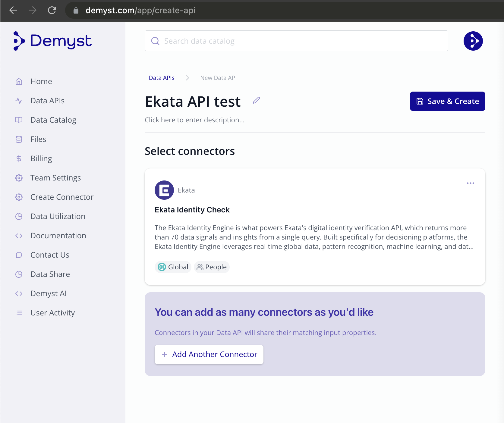
Task: Navigate to Files
Action: [x=38, y=139]
